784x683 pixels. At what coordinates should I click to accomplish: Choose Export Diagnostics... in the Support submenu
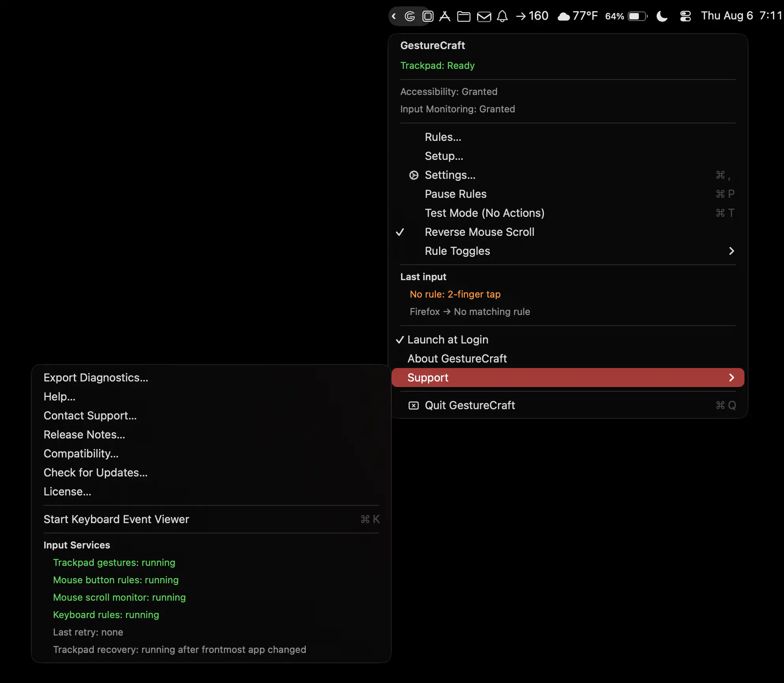tap(211, 378)
